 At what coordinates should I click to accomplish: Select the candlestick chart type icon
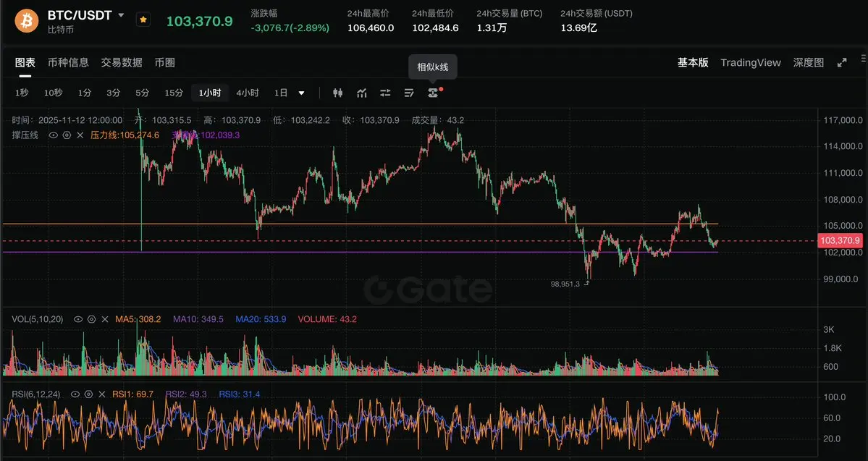(x=337, y=93)
